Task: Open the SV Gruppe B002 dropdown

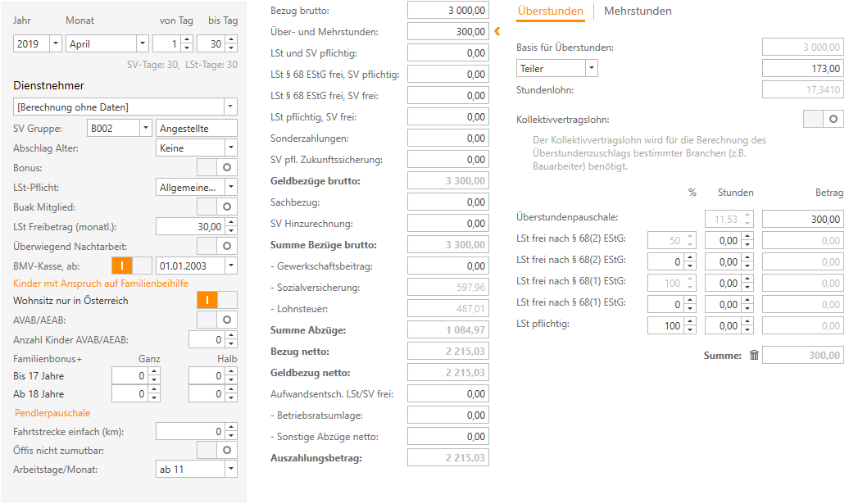Action: pyautogui.click(x=146, y=128)
